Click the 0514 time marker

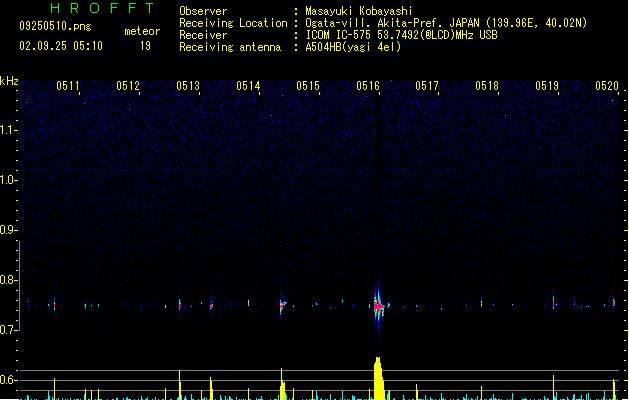[x=248, y=86]
